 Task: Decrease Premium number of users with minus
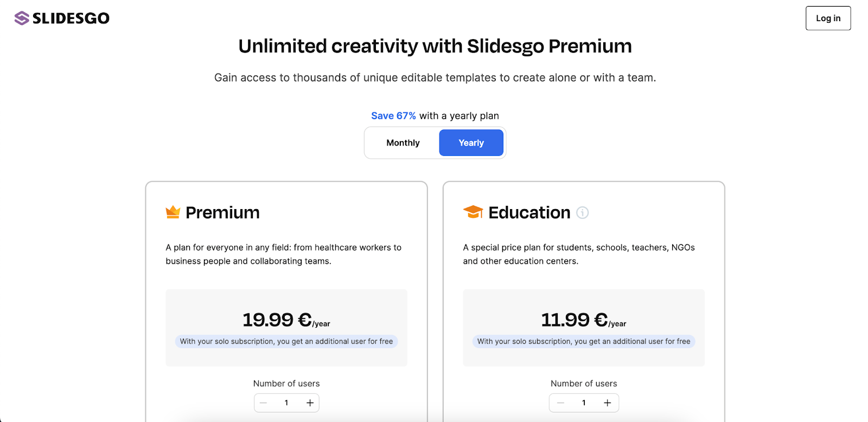(x=263, y=402)
